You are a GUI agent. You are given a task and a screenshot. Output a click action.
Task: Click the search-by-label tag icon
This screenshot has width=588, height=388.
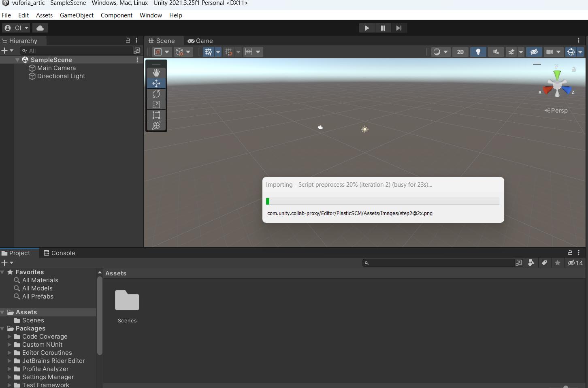(544, 263)
